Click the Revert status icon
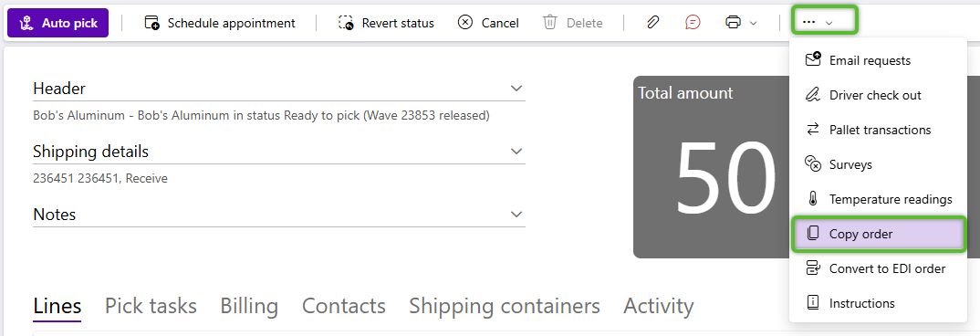 point(346,23)
